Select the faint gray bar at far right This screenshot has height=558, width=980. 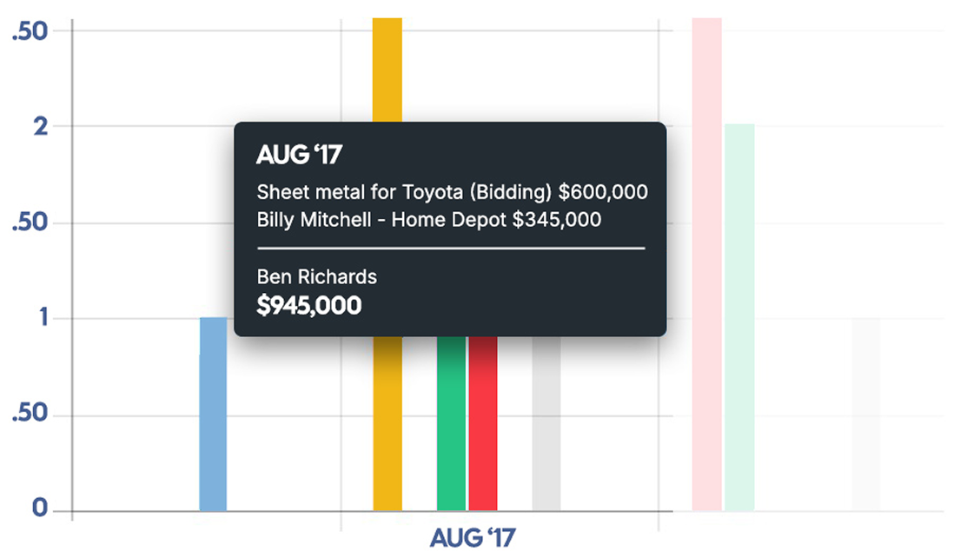coord(865,414)
